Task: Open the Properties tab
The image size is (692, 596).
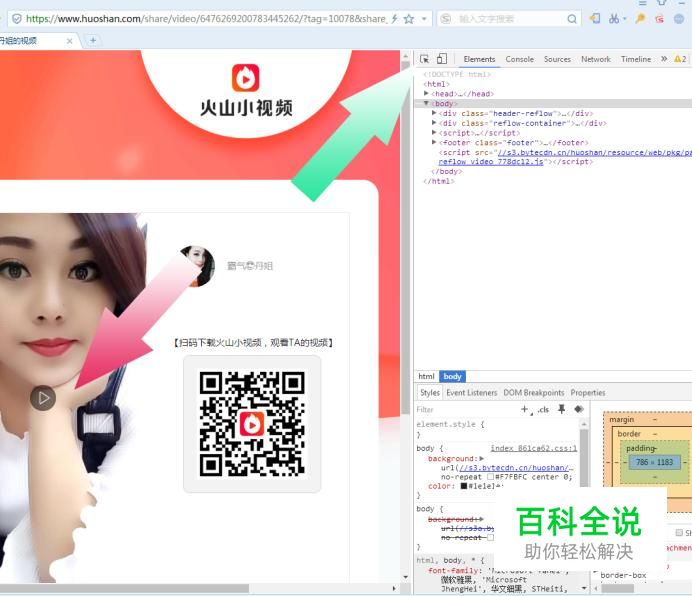Action: tap(587, 392)
